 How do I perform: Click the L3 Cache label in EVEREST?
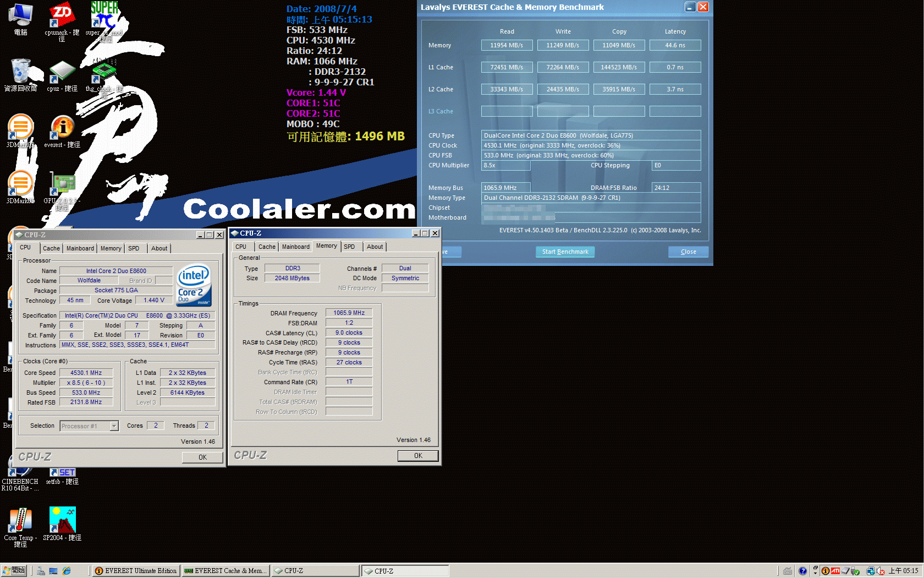[x=441, y=111]
